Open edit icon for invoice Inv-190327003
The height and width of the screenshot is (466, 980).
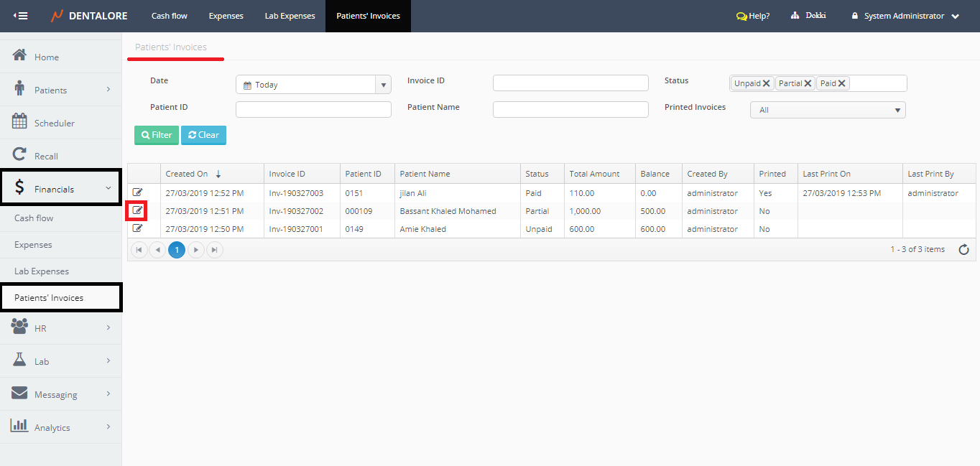[x=138, y=192]
